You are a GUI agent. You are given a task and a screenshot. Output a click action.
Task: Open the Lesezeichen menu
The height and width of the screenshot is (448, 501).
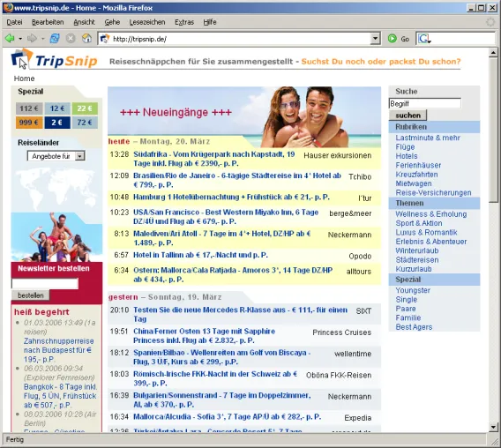pos(147,22)
